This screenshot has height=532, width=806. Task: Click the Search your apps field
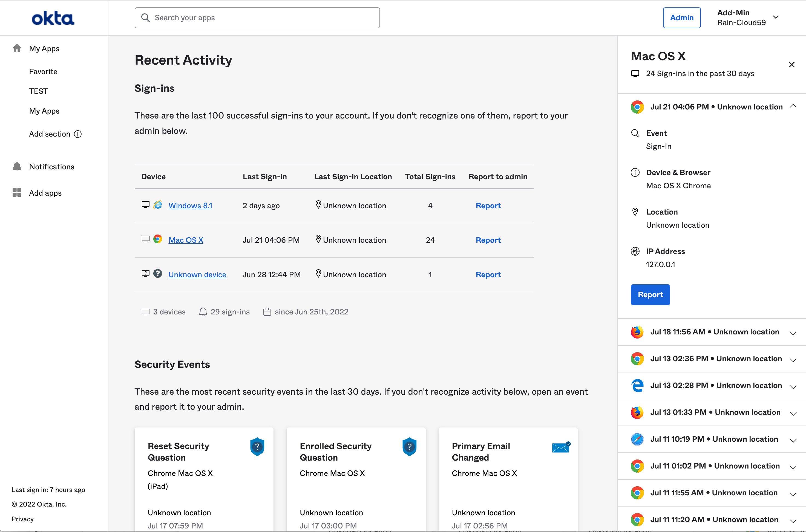[257, 18]
